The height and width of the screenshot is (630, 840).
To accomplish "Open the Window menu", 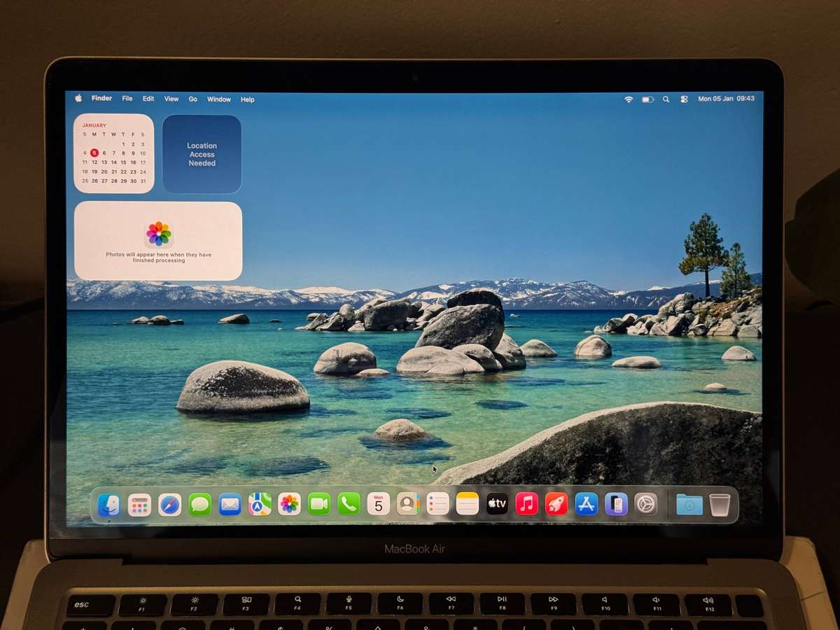I will point(219,99).
